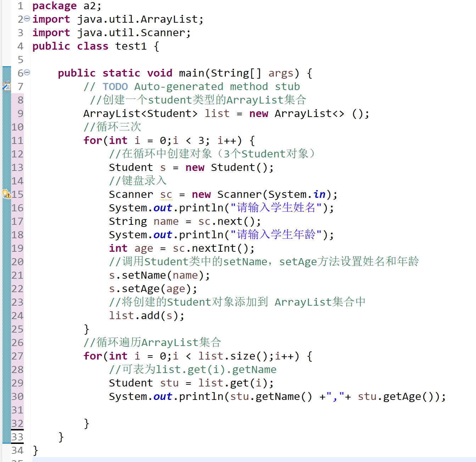The image size is (476, 462).
Task: Click string "请输入学生年龄"
Action: (276, 235)
